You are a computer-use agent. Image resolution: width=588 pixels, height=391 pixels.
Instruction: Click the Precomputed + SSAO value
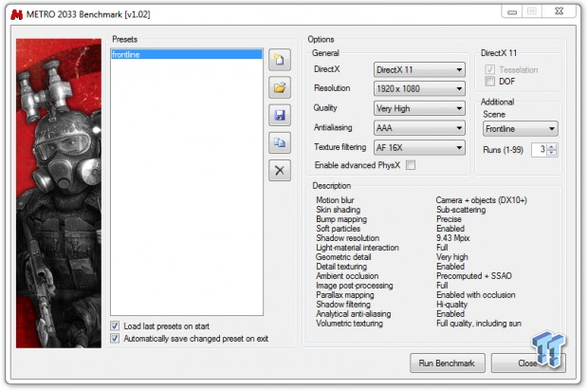click(x=474, y=276)
